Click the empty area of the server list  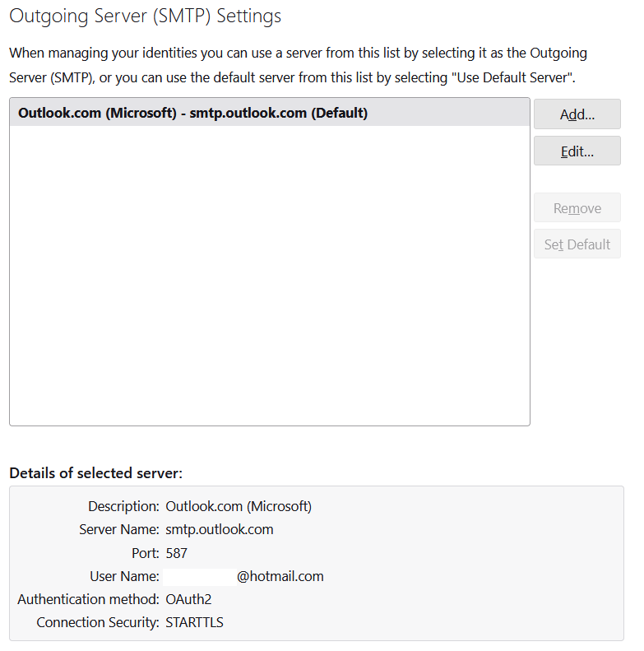(270, 274)
